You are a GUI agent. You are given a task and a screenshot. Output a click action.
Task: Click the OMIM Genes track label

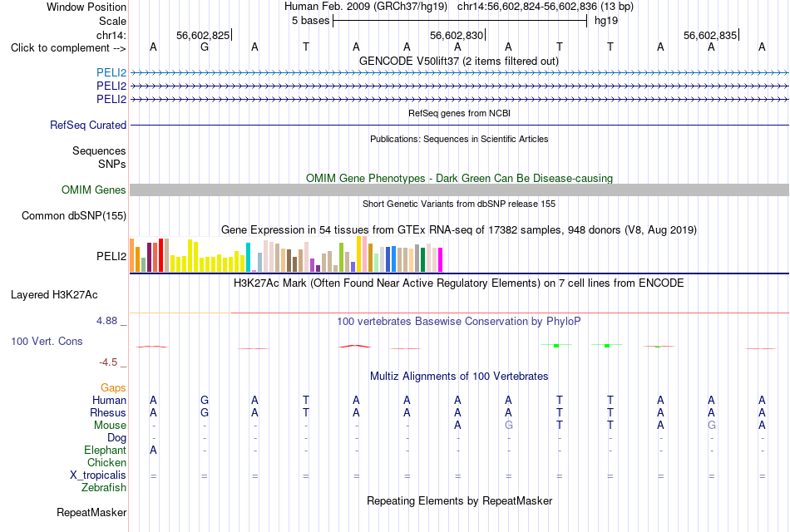click(x=94, y=190)
